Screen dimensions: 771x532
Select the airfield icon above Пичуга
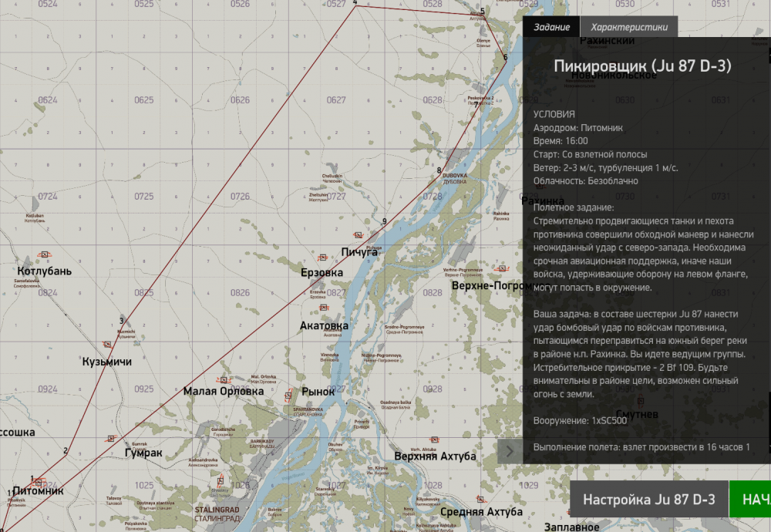(358, 235)
